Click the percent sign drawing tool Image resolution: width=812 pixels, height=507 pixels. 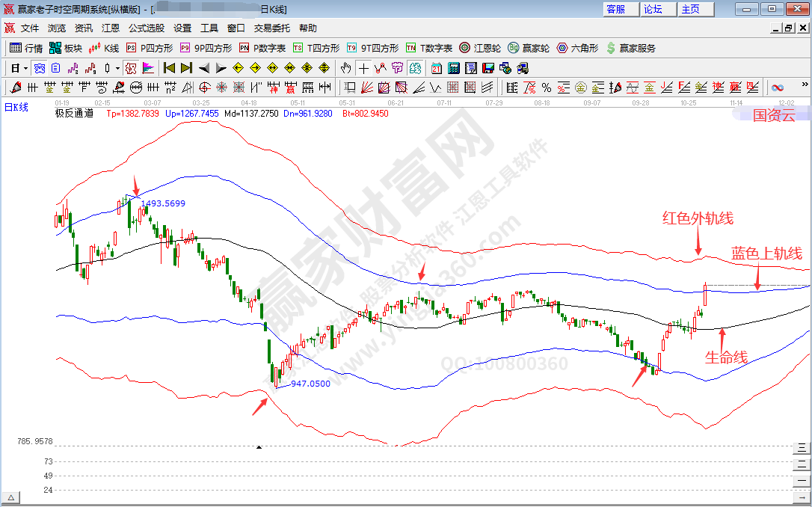[546, 87]
